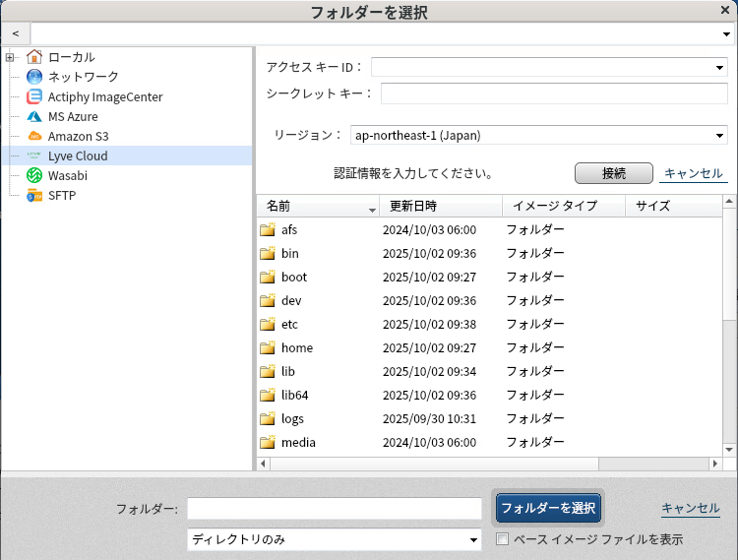Click the lib folder icon

pyautogui.click(x=268, y=371)
